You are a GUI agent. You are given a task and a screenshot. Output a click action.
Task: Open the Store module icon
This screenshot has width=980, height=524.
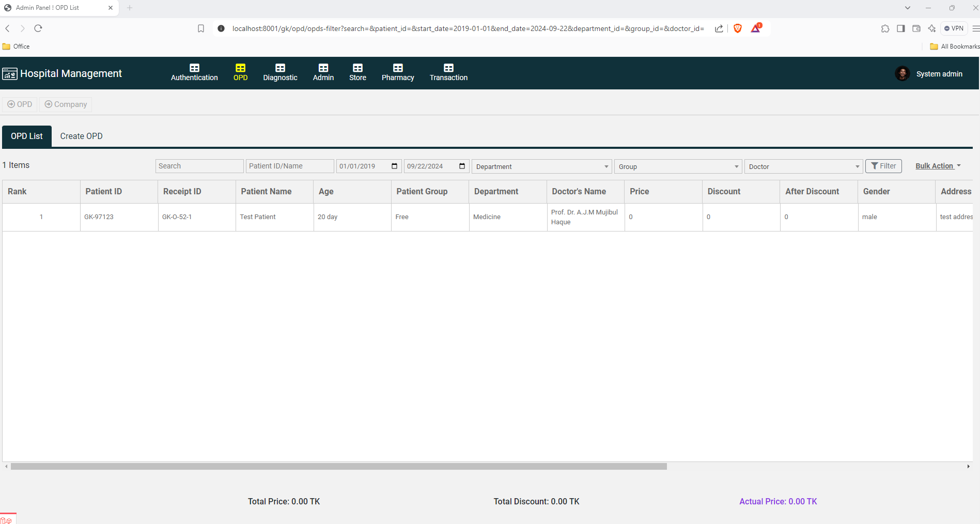coord(357,68)
